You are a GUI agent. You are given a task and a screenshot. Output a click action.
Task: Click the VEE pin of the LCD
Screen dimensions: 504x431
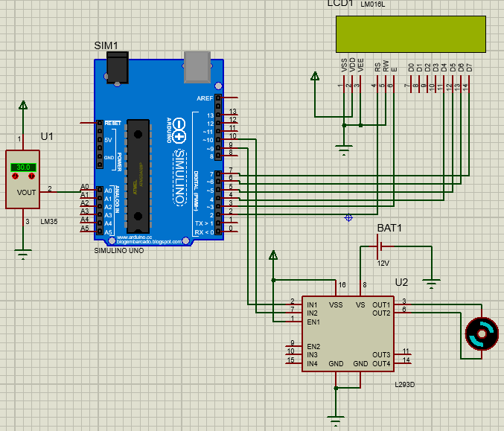[360, 85]
